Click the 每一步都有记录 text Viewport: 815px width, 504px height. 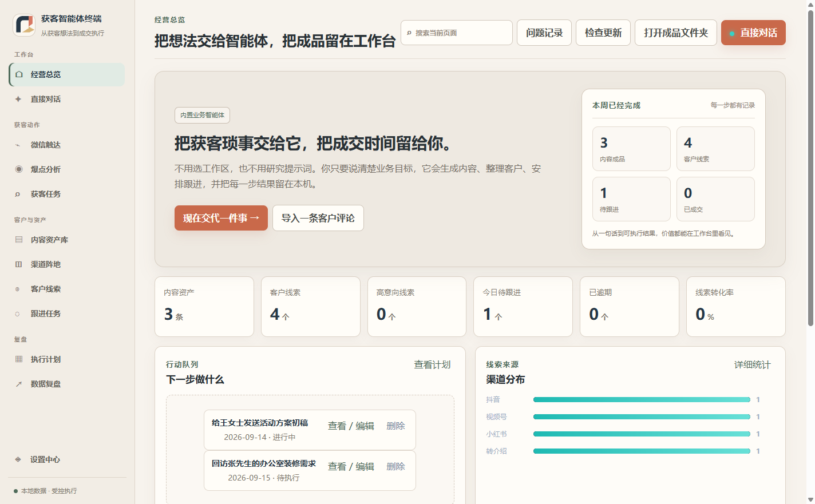click(x=733, y=105)
